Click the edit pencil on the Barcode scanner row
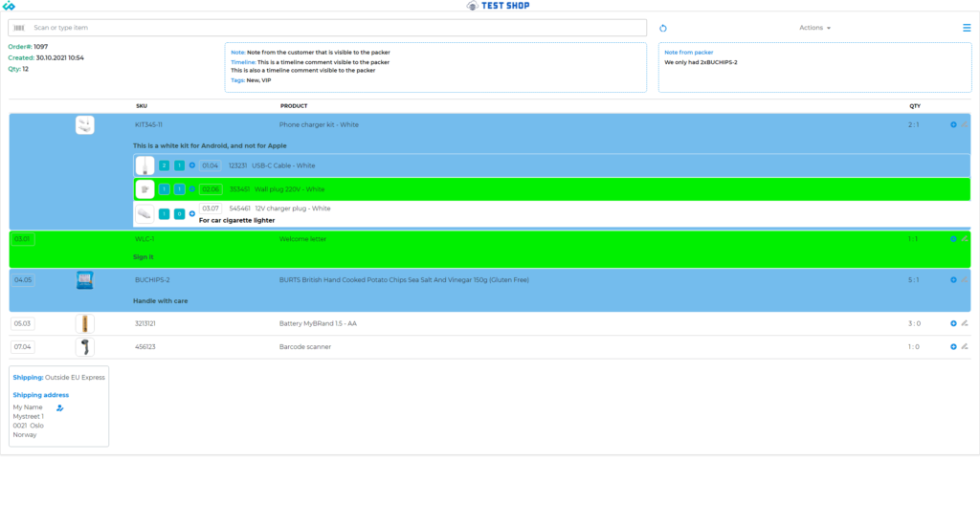The image size is (980, 505). [965, 346]
